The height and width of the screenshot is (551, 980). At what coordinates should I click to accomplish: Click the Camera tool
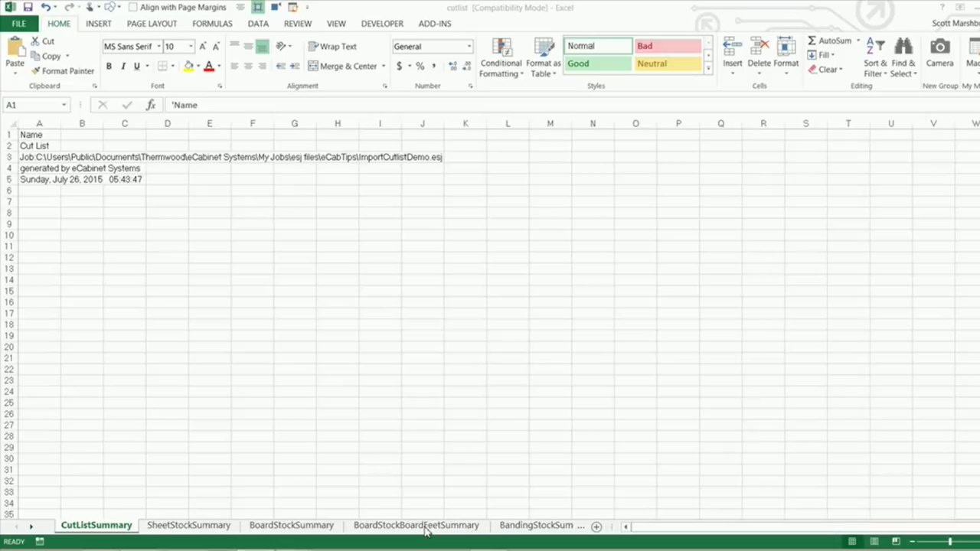point(939,54)
